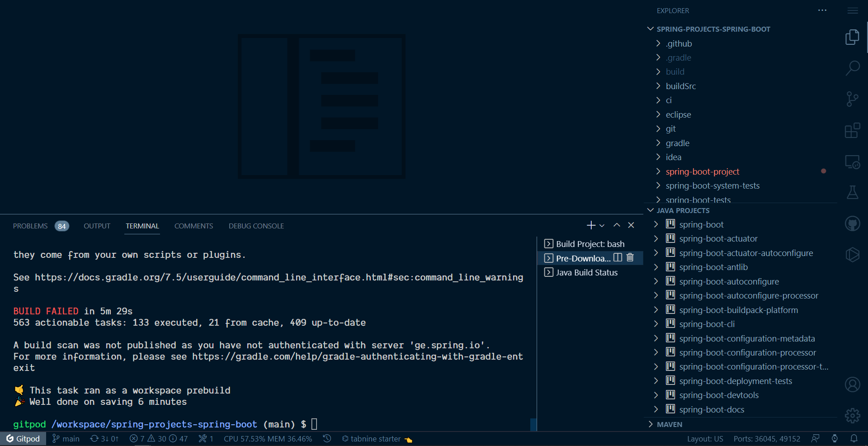This screenshot has width=868, height=446.
Task: Open the Extensions view
Action: coord(853,130)
